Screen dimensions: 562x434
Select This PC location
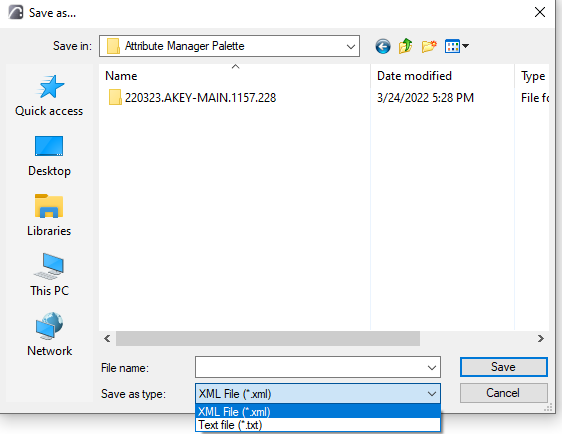(x=49, y=275)
